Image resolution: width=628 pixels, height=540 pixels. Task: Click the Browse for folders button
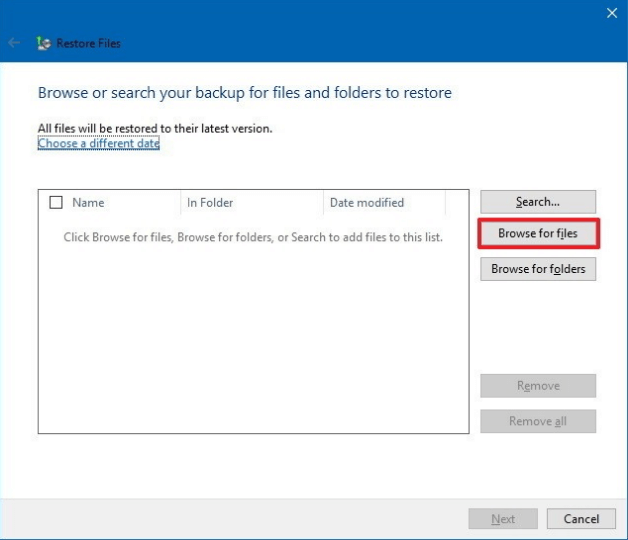point(538,269)
